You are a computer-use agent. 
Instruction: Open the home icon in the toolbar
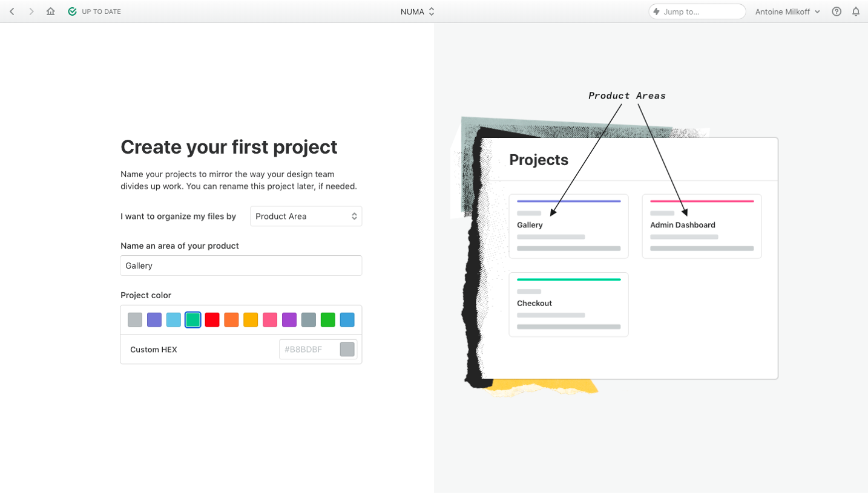pos(51,11)
